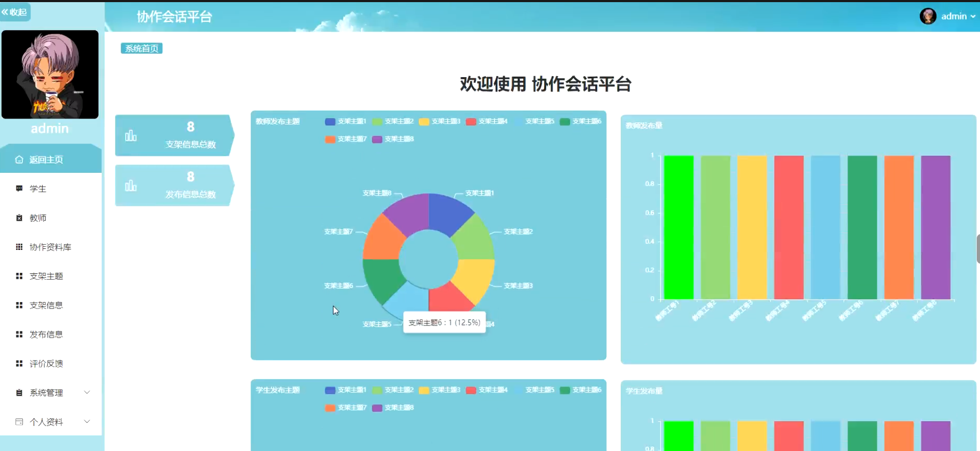
Task: Expand the 个人资料 submenu chevron
Action: click(x=87, y=422)
